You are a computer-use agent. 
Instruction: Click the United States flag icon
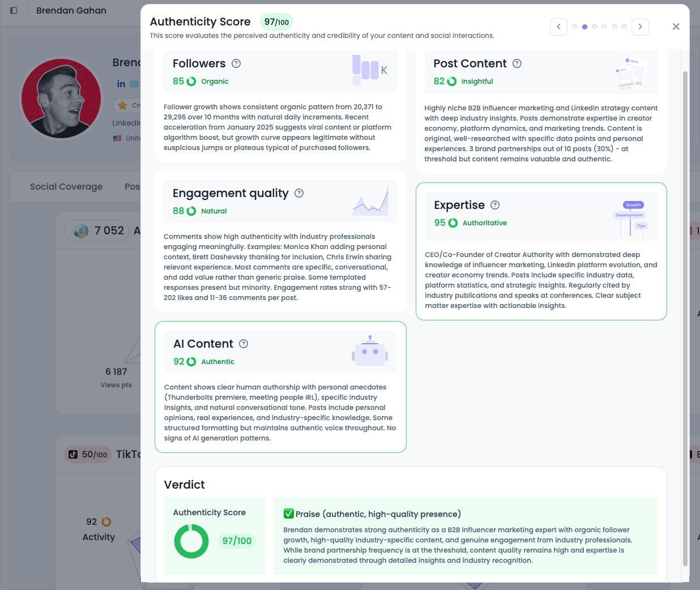tap(117, 138)
